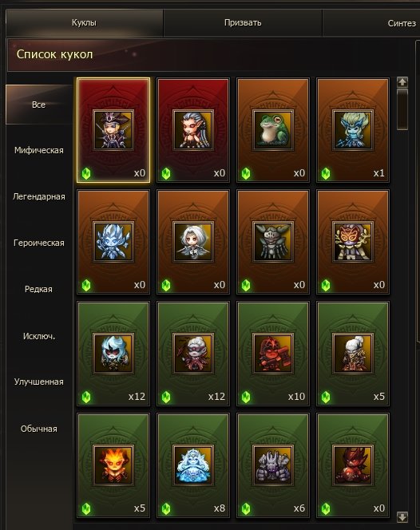Open the Призвать tab

tap(243, 22)
